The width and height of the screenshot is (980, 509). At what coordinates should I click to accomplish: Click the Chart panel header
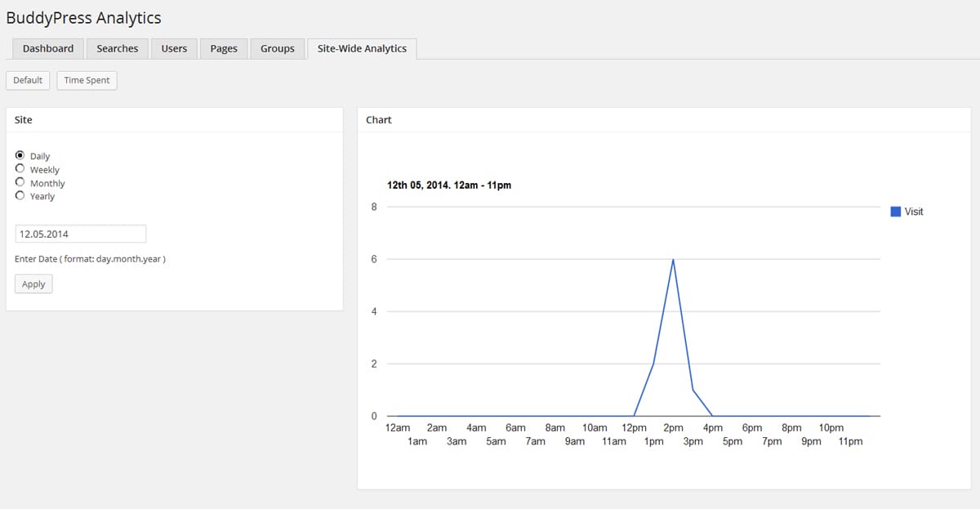379,119
